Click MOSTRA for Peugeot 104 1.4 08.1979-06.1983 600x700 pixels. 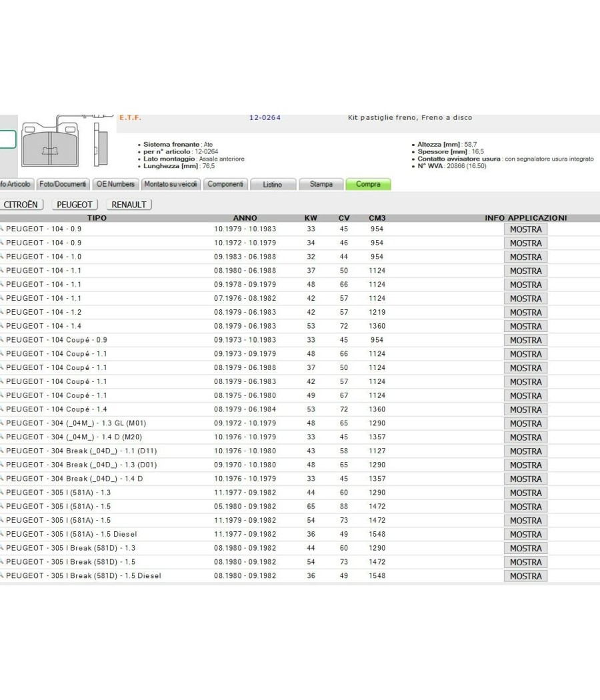(x=526, y=326)
